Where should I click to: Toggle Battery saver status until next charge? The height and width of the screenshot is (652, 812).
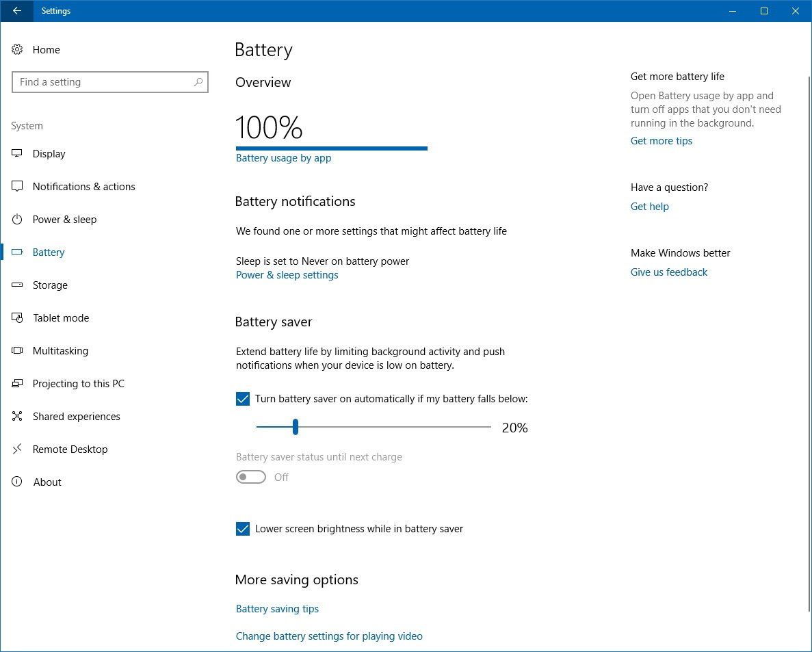click(250, 477)
